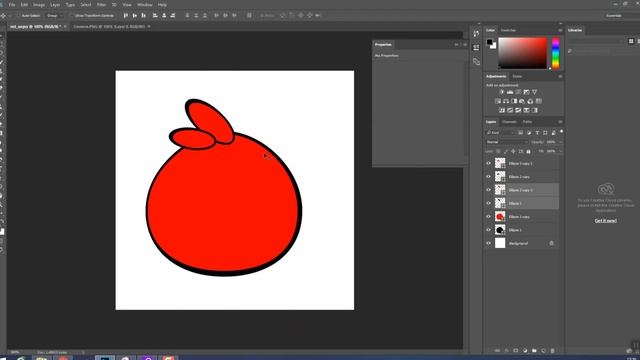Open the Layers panel flyout menu
This screenshot has width=640, height=360.
(x=560, y=122)
